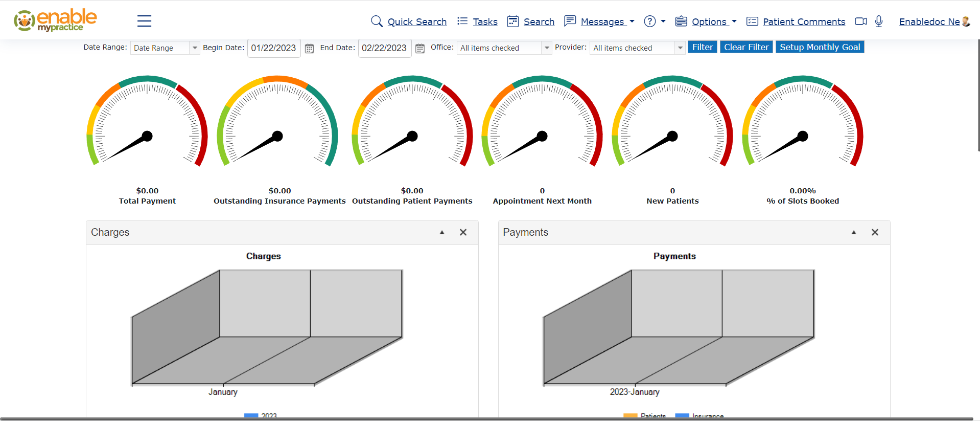Click the Begin Date input field
Viewport: 980px width, 423px height.
click(274, 48)
